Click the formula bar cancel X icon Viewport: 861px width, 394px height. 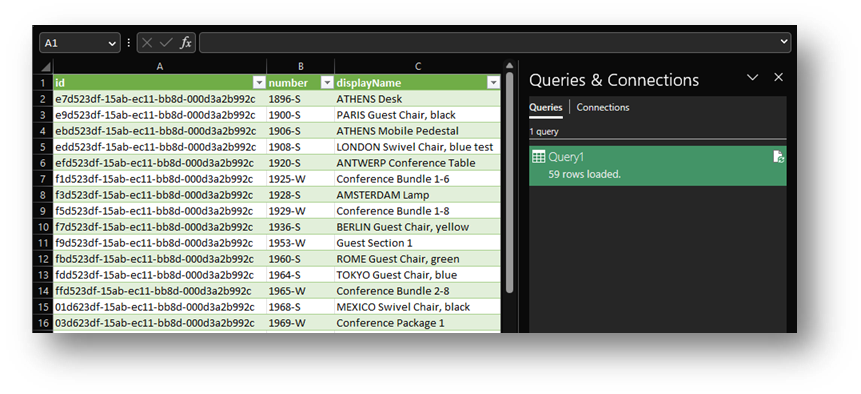point(147,43)
